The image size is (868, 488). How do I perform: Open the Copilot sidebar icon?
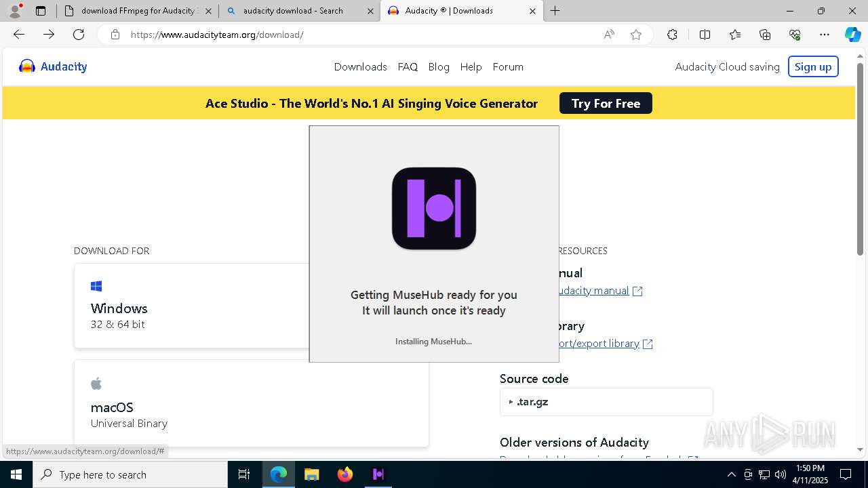(852, 35)
